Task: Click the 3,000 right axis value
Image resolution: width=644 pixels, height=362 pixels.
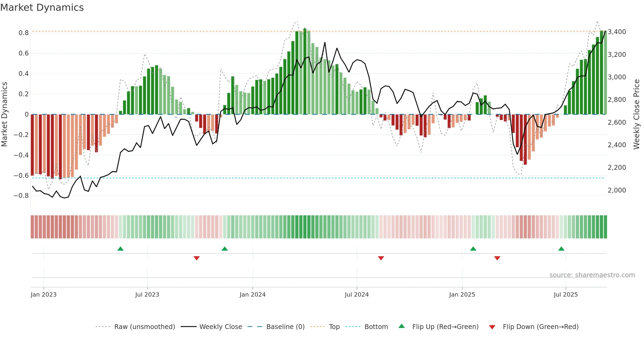Action: (617, 77)
